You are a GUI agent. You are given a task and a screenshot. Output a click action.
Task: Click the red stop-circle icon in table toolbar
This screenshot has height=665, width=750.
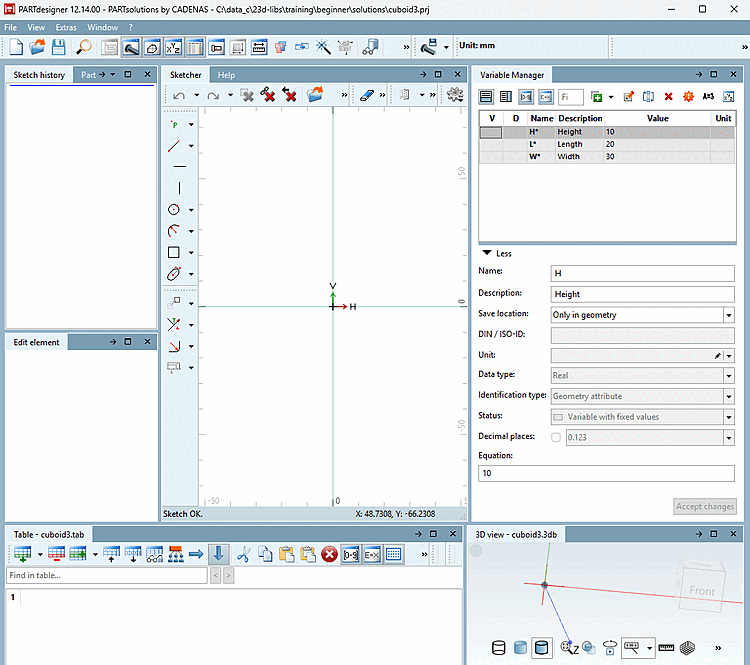329,554
